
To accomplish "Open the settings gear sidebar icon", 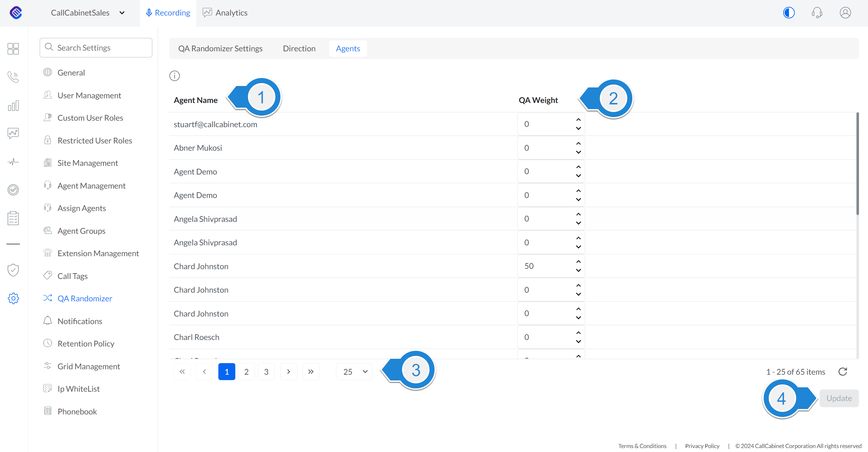I will (13, 298).
